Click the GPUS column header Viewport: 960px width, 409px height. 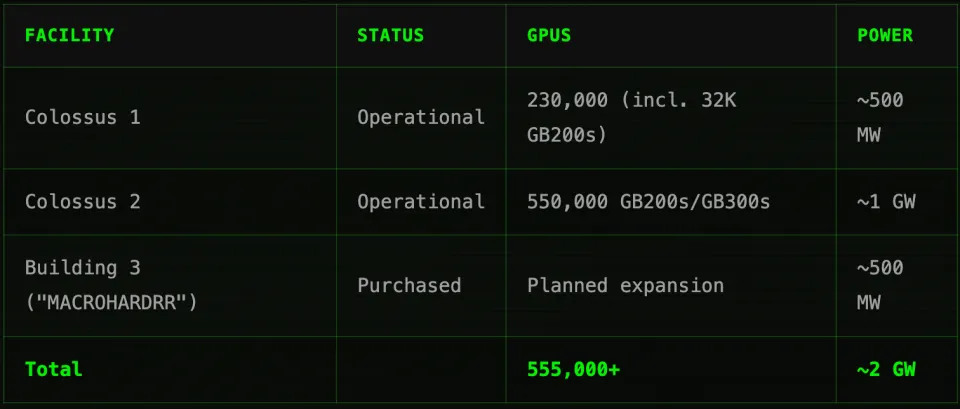click(x=549, y=35)
